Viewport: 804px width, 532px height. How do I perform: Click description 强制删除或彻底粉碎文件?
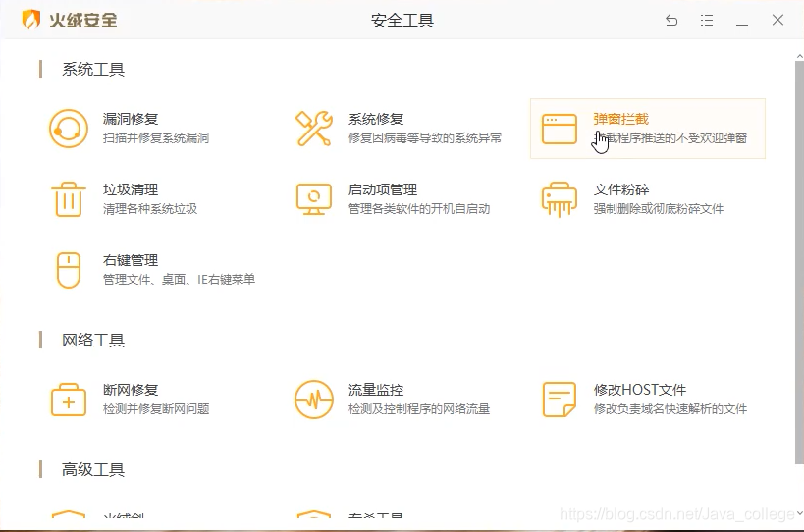coord(659,209)
